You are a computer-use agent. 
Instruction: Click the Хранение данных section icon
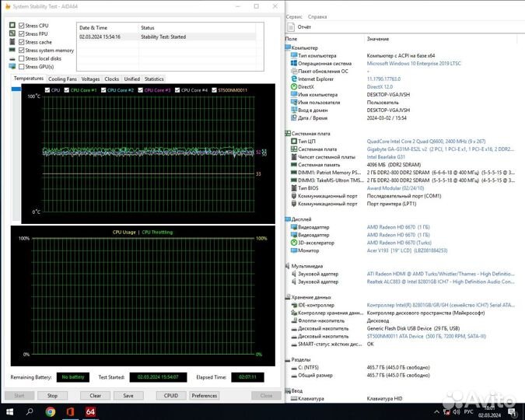[x=288, y=297]
